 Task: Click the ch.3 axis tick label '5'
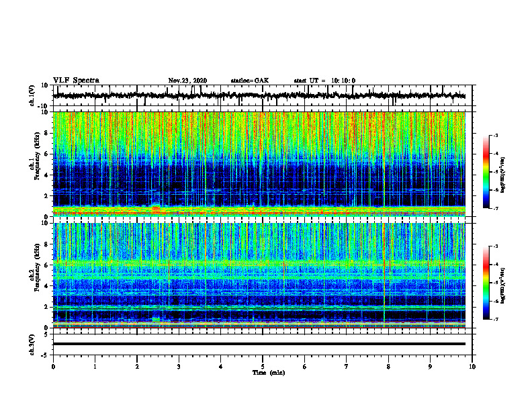[46, 334]
